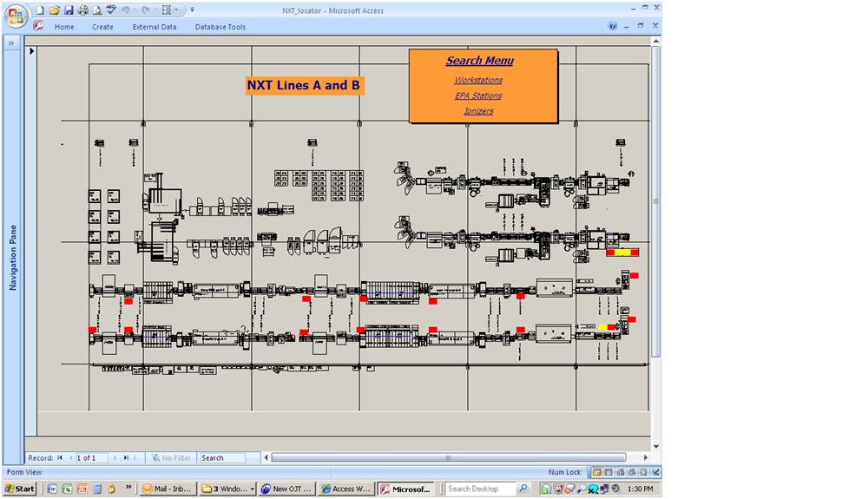Click the vertical scrollbar thumb
Screen dimensions: 868x499
656,202
